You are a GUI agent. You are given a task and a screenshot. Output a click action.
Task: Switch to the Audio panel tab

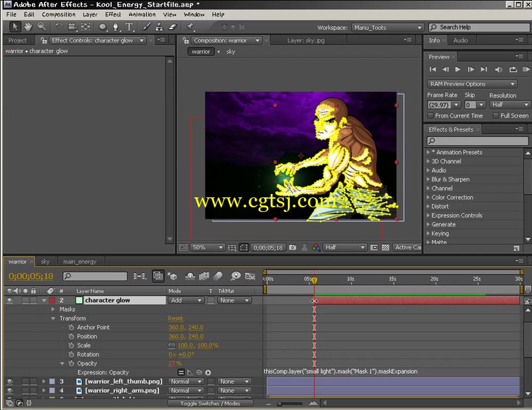pos(460,41)
